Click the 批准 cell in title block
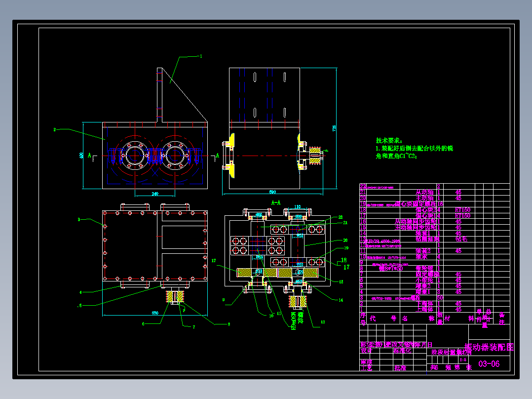 [x=400, y=368]
